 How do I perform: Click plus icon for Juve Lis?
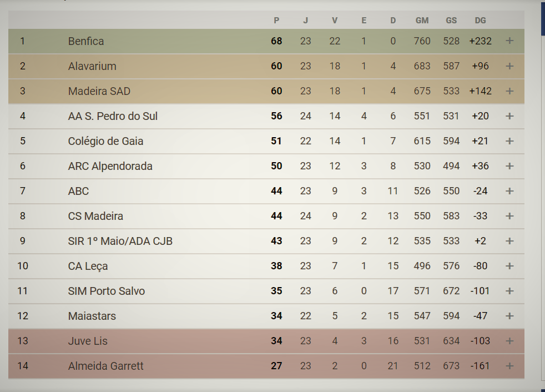click(509, 341)
